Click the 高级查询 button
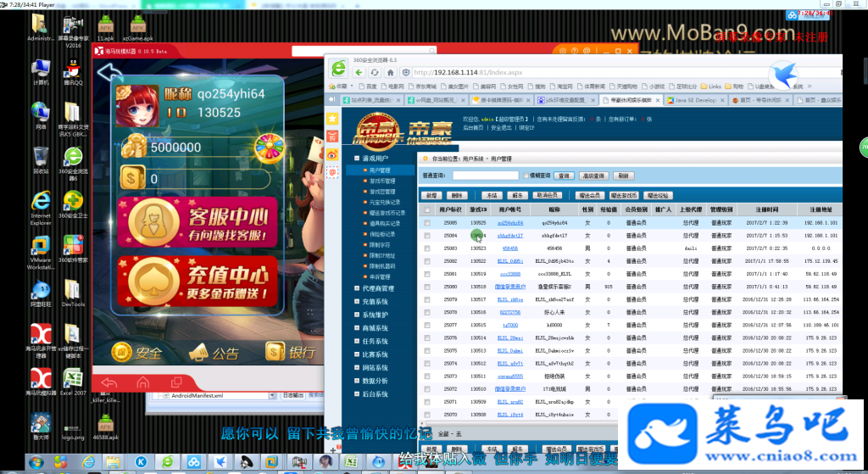This screenshot has width=868, height=474. 593,176
